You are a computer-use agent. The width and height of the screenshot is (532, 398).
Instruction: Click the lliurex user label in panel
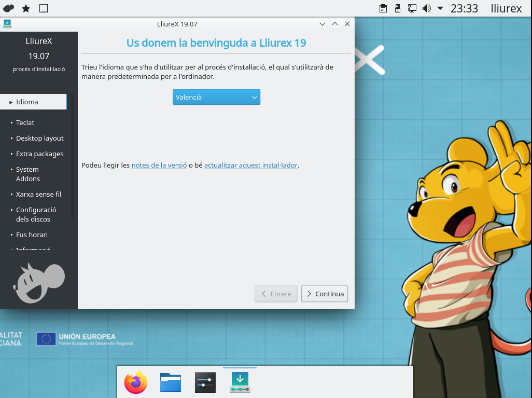point(506,8)
